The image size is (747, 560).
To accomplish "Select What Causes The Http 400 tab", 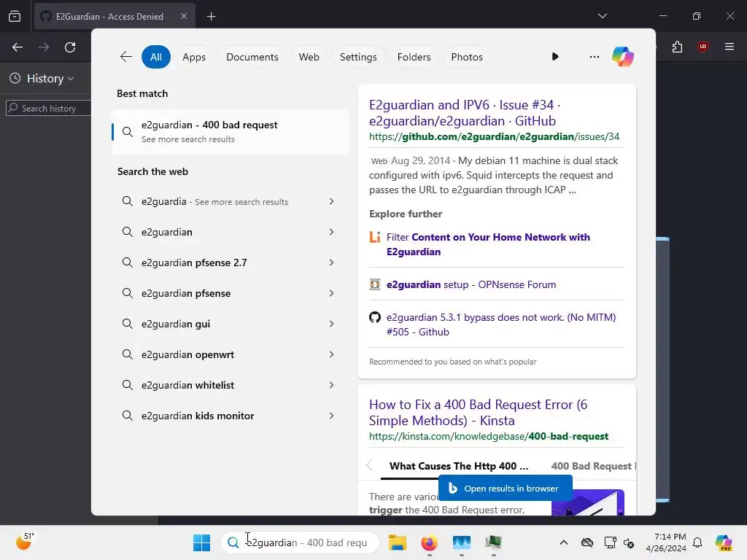I will (x=459, y=466).
